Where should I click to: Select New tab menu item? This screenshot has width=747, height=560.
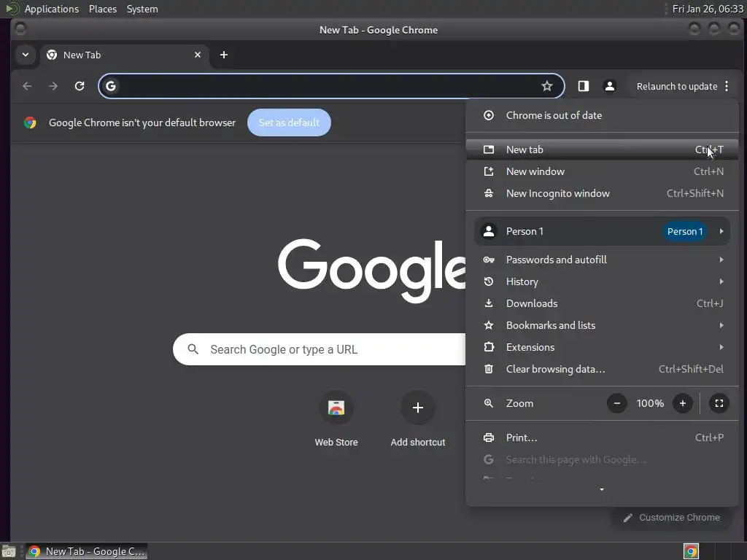tap(602, 149)
